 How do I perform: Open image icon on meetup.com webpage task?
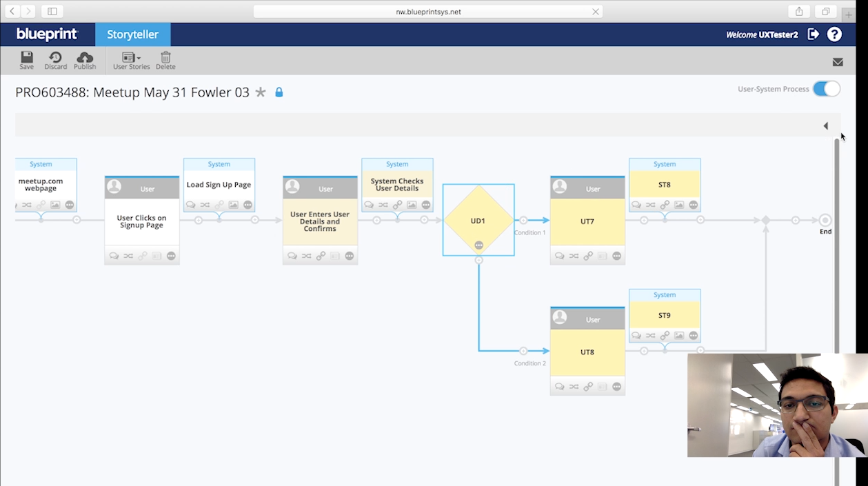pyautogui.click(x=55, y=205)
